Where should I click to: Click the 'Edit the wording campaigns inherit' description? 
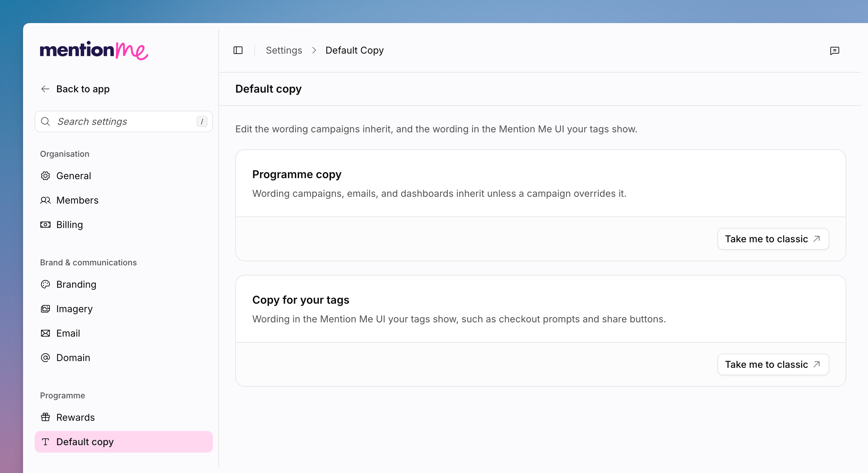point(436,129)
